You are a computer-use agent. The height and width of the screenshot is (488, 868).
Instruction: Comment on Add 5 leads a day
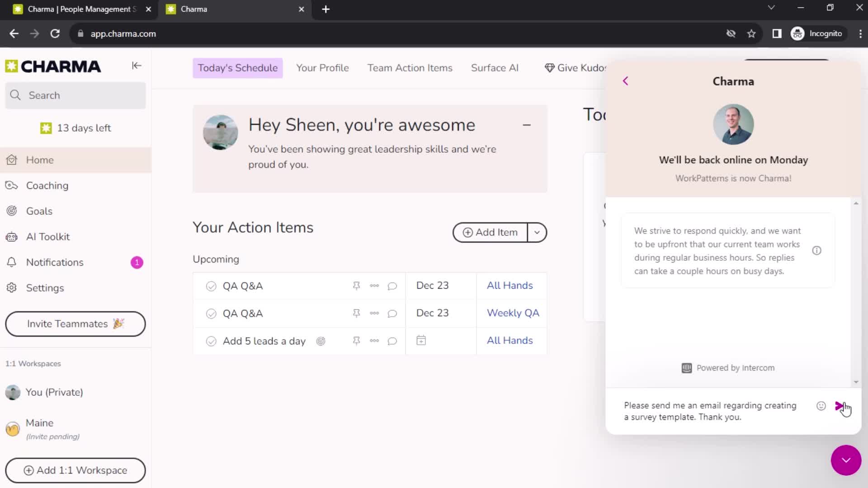pyautogui.click(x=392, y=341)
